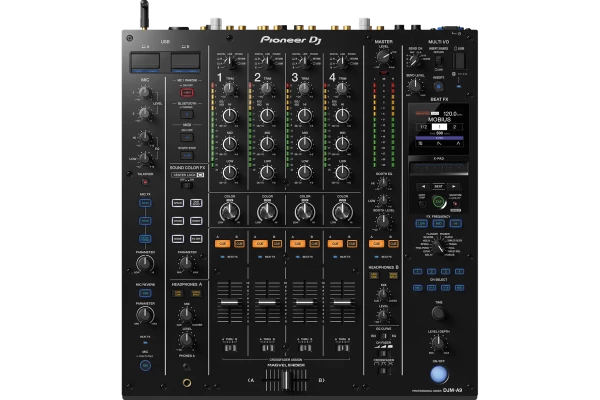Screen dimensions: 600x400
Task: Click channel 4 LOW EQ knob
Action: (342, 173)
